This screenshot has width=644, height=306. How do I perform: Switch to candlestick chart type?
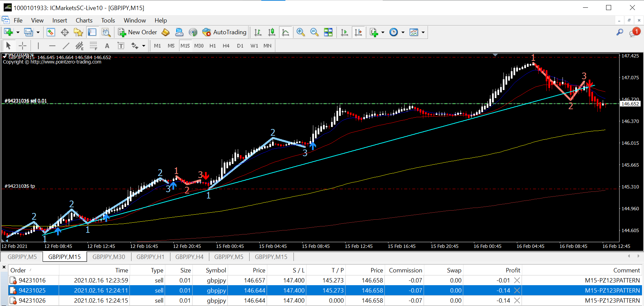272,32
